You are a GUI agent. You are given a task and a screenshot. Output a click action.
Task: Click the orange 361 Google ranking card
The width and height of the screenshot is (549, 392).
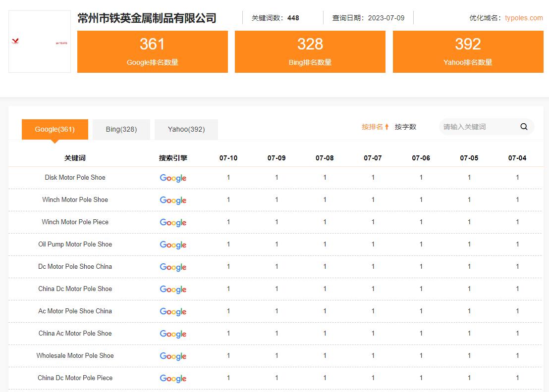coord(153,51)
